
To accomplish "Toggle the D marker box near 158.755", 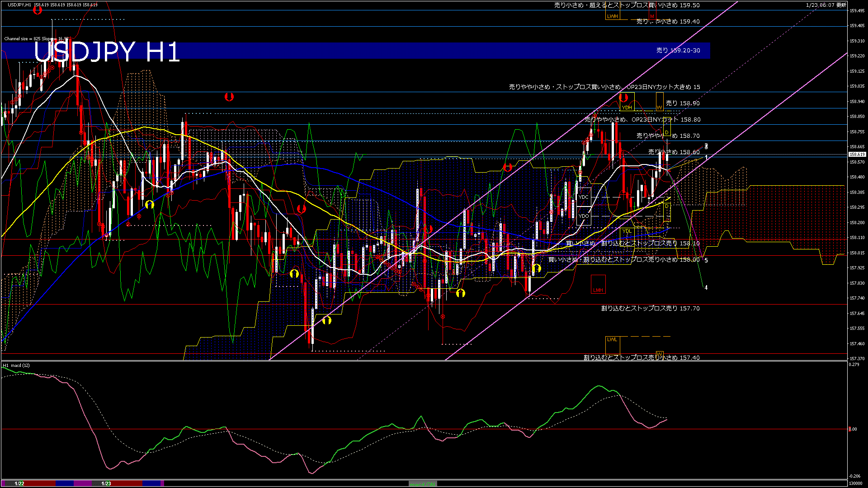I will pos(667,131).
